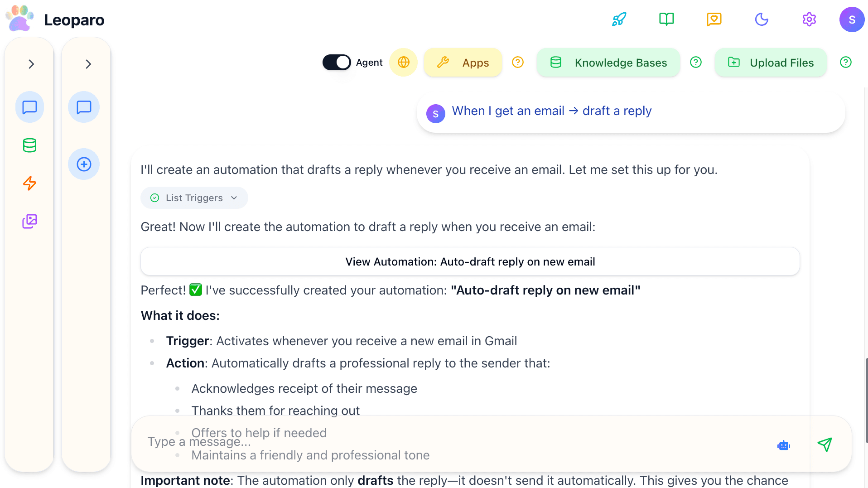Open the Apps panel
868x488 pixels.
(x=463, y=62)
